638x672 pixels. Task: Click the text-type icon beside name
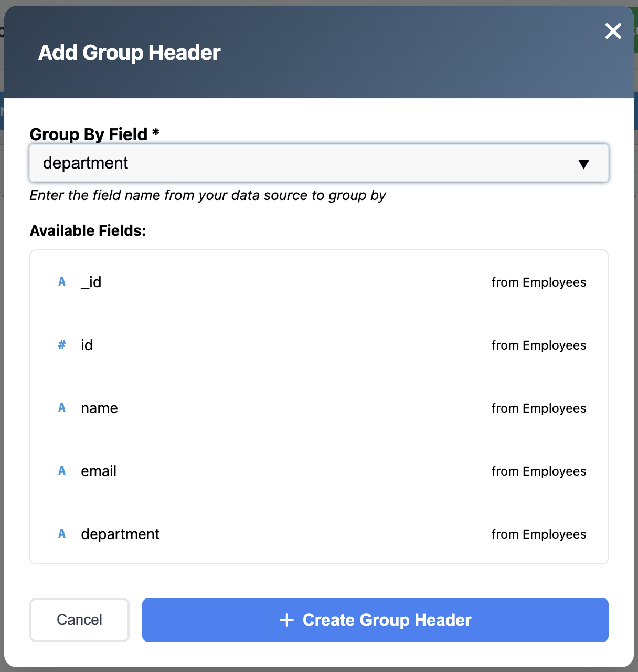coord(62,408)
